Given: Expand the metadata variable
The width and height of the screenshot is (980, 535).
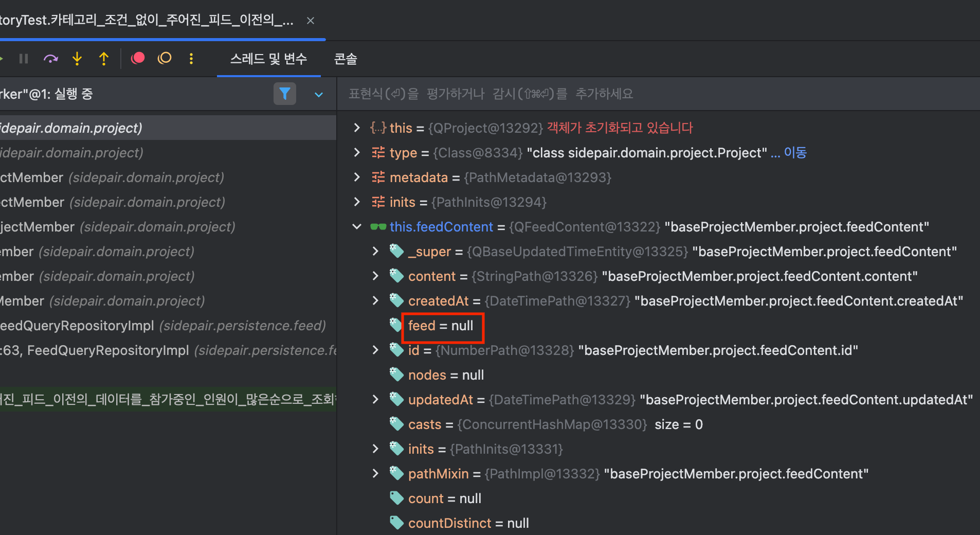Looking at the screenshot, I should (x=357, y=177).
